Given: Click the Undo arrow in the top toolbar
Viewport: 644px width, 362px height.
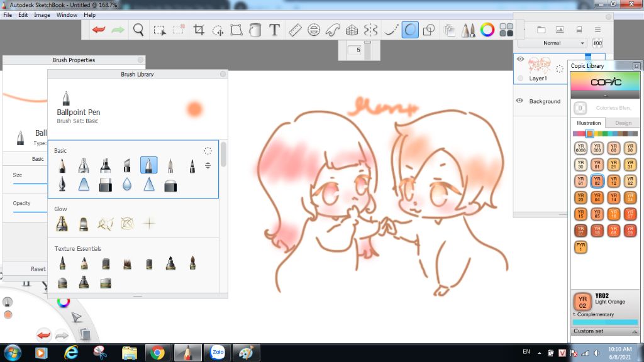Looking at the screenshot, I should coord(99,30).
